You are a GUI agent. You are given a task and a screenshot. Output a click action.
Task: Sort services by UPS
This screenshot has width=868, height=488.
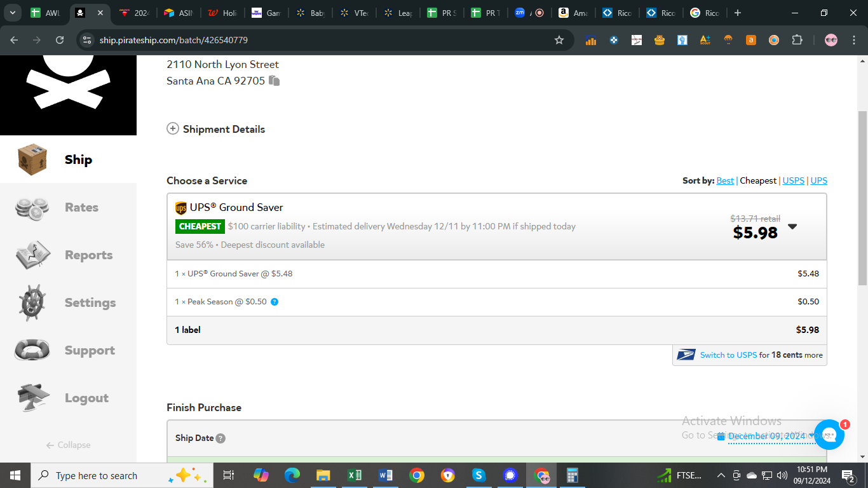(819, 180)
